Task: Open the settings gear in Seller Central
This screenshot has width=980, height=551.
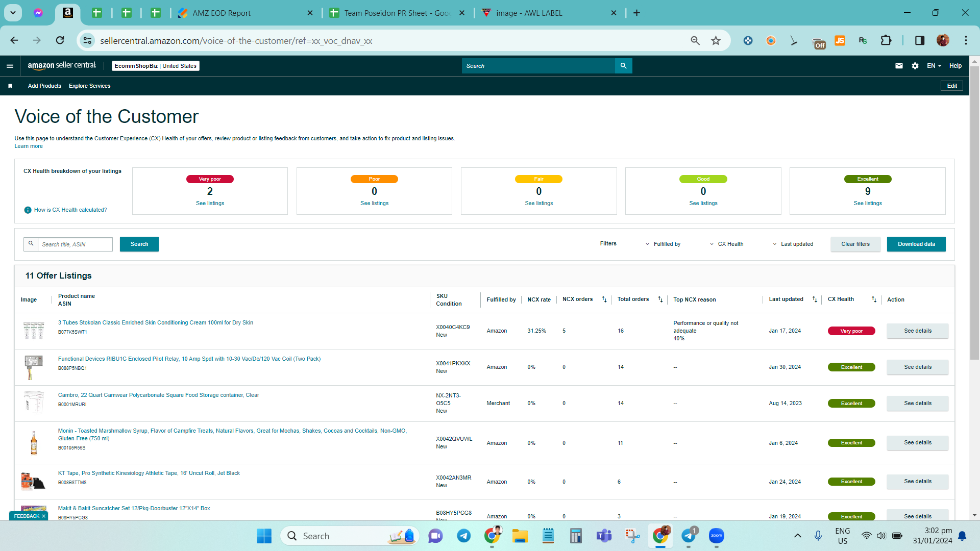Action: pos(915,66)
